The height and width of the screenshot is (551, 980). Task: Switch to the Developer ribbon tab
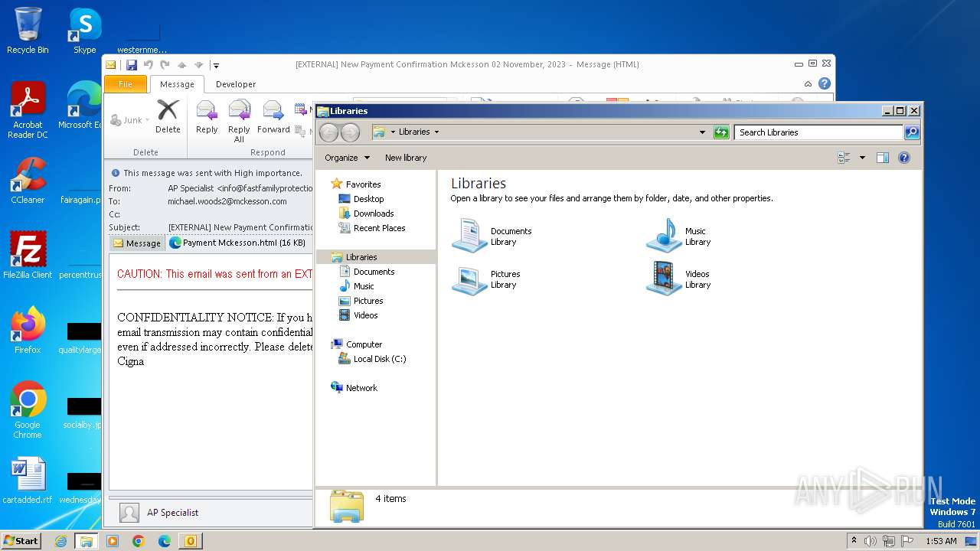236,84
